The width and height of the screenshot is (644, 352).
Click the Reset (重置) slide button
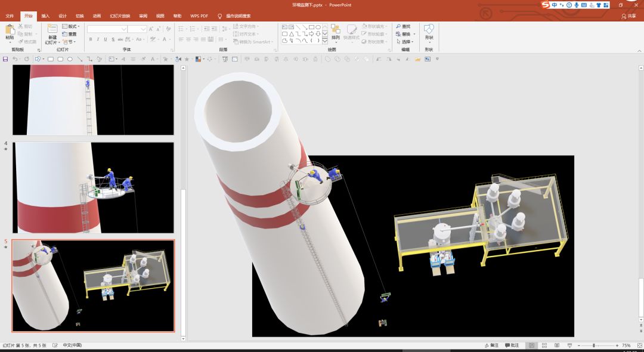(69, 34)
